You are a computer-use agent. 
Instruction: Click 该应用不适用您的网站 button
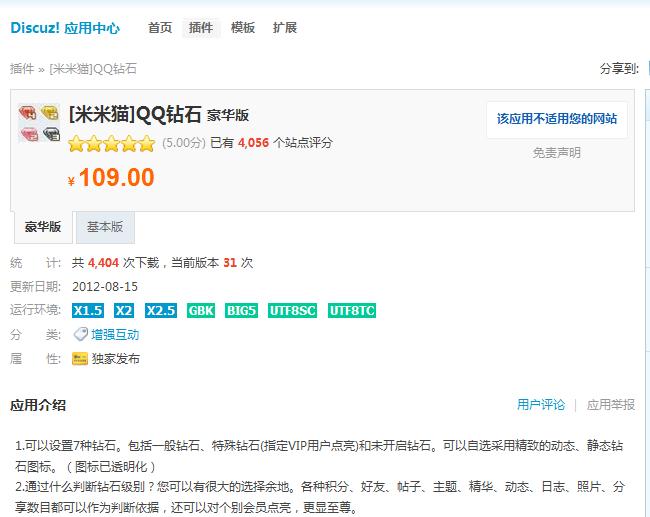tap(557, 119)
